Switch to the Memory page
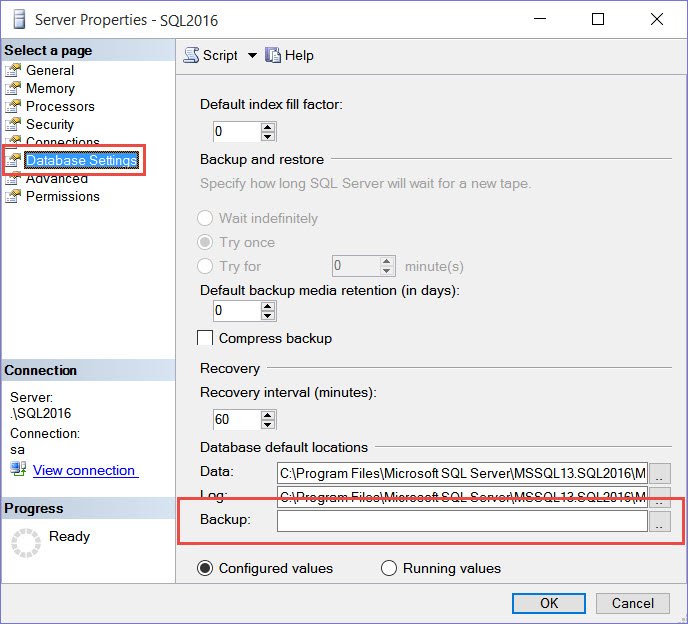Viewport: 688px width, 624px height. (50, 88)
